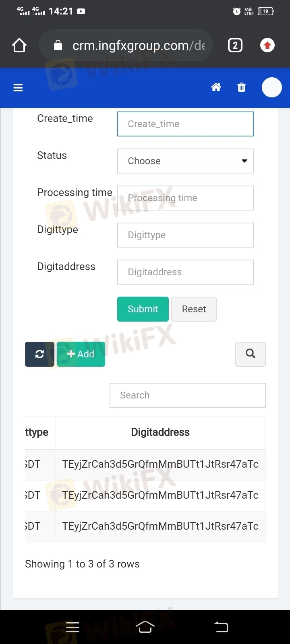
Task: Click the Submit button
Action: [x=143, y=309]
